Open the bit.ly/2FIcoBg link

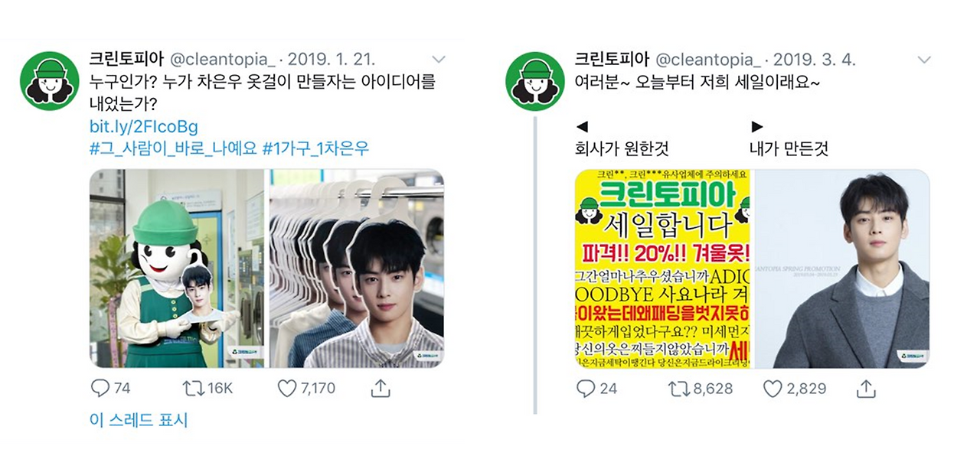click(x=144, y=125)
